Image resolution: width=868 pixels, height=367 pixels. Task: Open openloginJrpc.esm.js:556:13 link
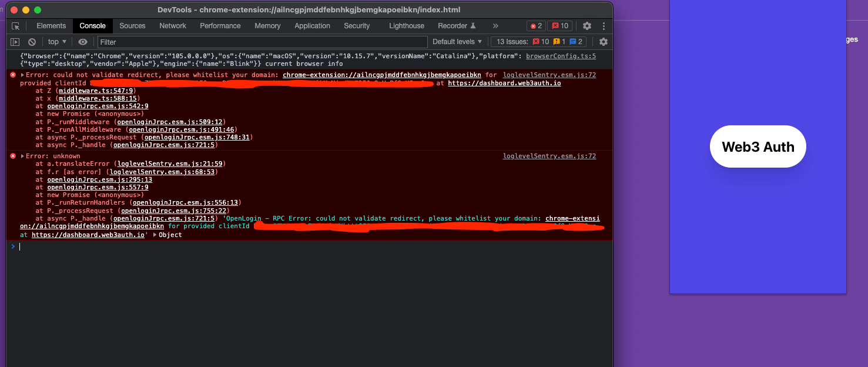[185, 203]
